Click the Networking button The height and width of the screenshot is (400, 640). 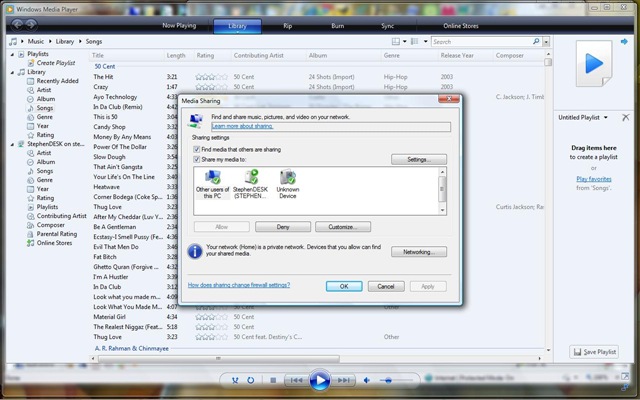click(x=419, y=252)
